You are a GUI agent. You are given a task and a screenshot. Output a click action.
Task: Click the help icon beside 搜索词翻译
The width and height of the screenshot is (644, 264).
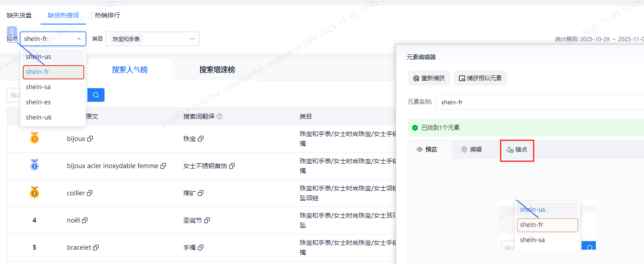click(x=219, y=116)
